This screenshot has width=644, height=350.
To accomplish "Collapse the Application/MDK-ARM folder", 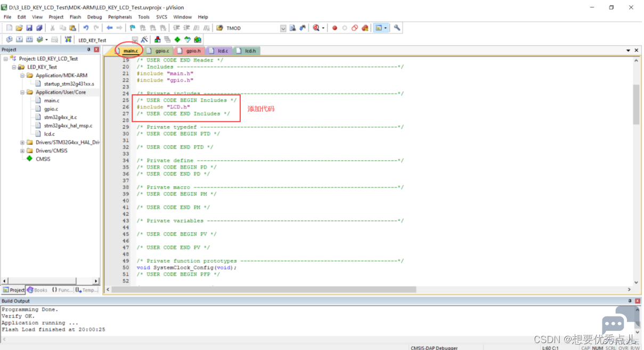I will (22, 76).
